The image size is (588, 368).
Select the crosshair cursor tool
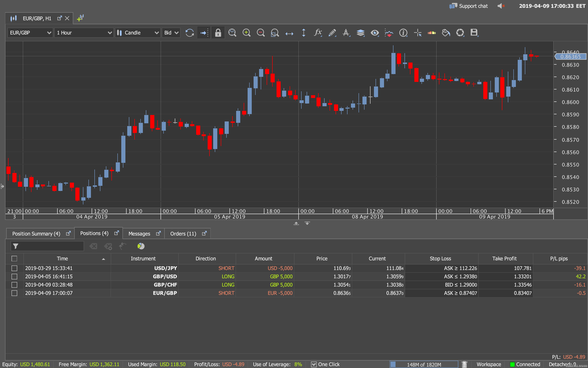[x=418, y=33]
